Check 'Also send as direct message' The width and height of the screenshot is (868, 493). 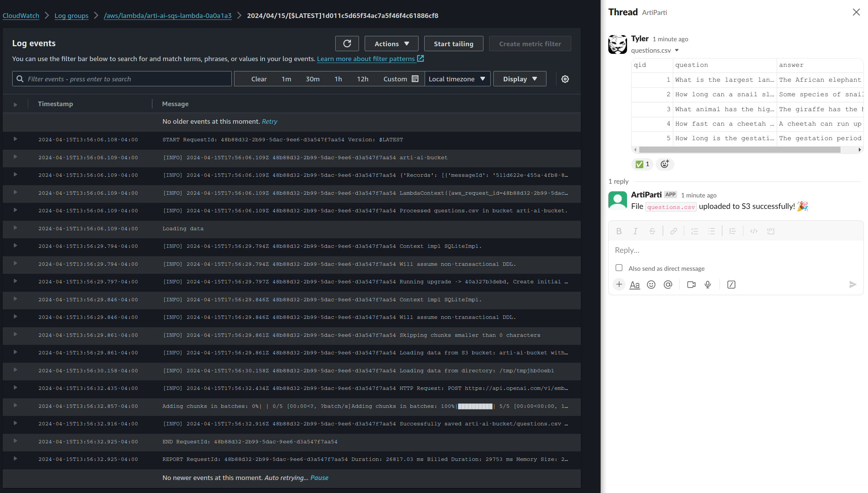coord(619,268)
